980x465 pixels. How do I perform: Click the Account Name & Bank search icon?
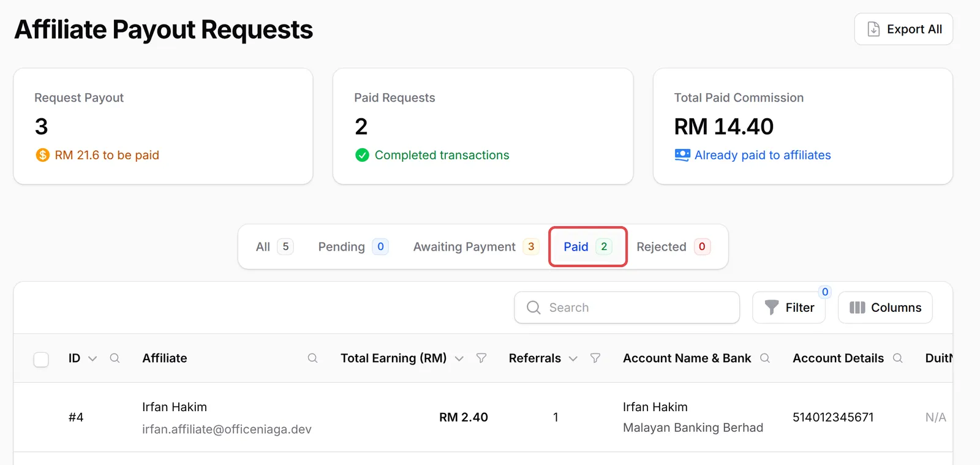click(x=765, y=358)
